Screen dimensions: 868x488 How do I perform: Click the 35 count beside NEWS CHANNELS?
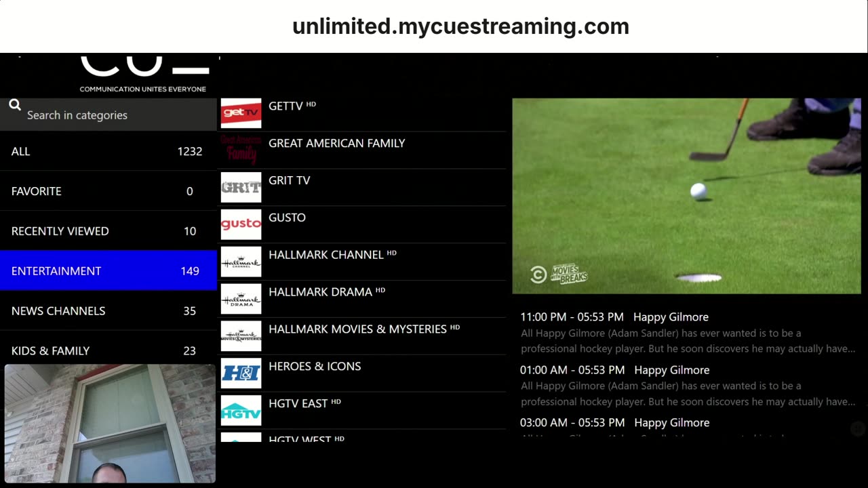coord(190,310)
